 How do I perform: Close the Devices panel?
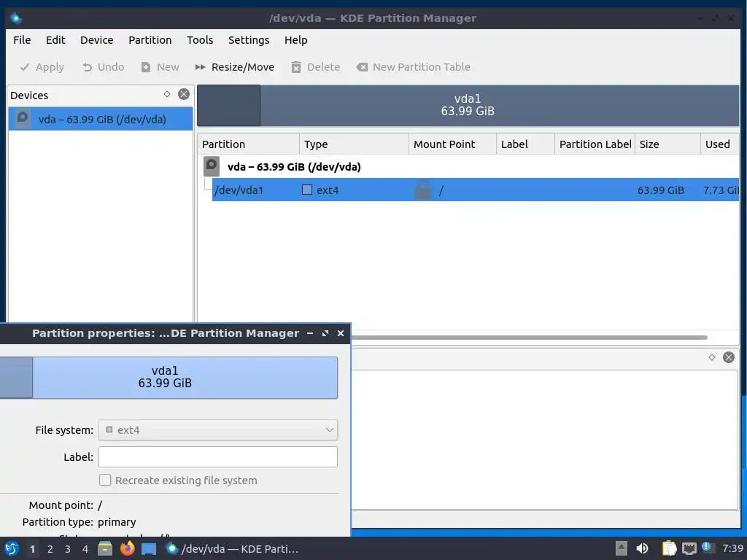coord(183,94)
